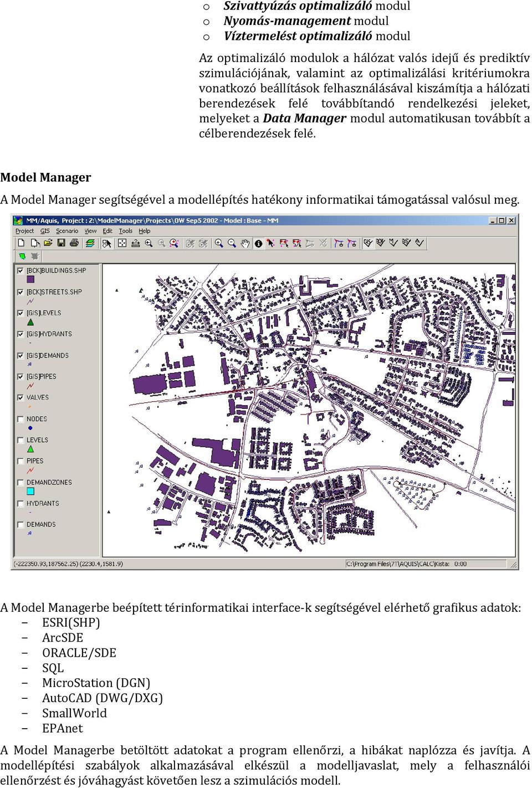The height and width of the screenshot is (788, 532).
Task: Select the Pan hand tool
Action: [245, 243]
